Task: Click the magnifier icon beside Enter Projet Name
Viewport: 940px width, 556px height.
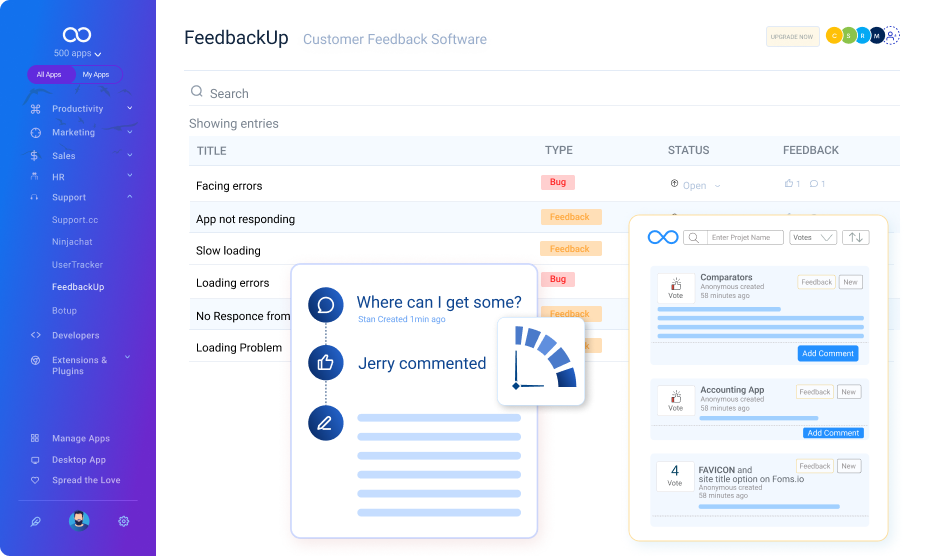Action: tap(692, 238)
